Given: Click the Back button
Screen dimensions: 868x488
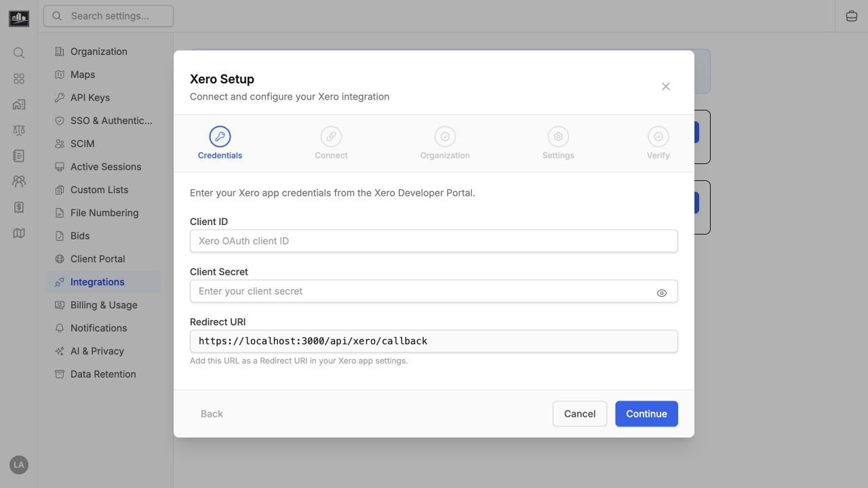Looking at the screenshot, I should 212,413.
